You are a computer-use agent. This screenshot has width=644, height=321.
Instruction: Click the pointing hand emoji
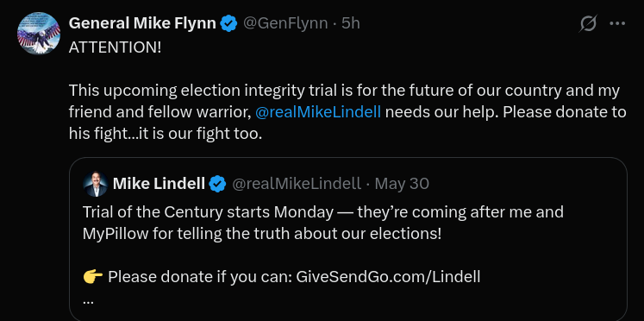(93, 278)
